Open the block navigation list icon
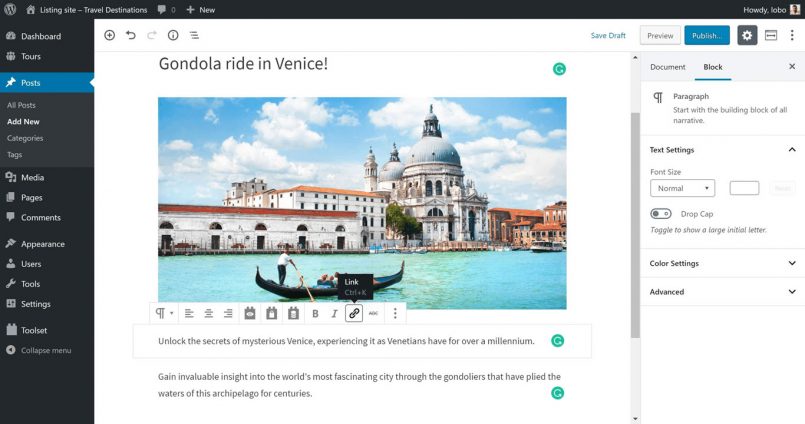The image size is (805, 424). point(194,35)
